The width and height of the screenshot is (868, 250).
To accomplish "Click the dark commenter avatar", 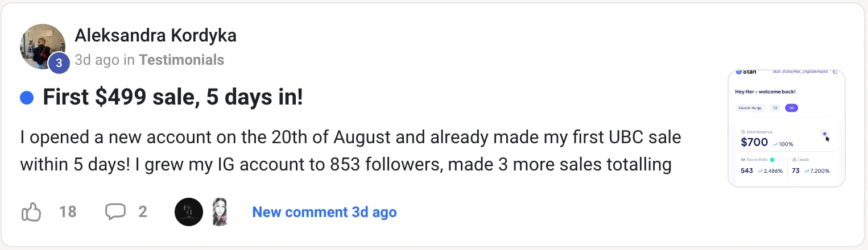I will pos(188,212).
